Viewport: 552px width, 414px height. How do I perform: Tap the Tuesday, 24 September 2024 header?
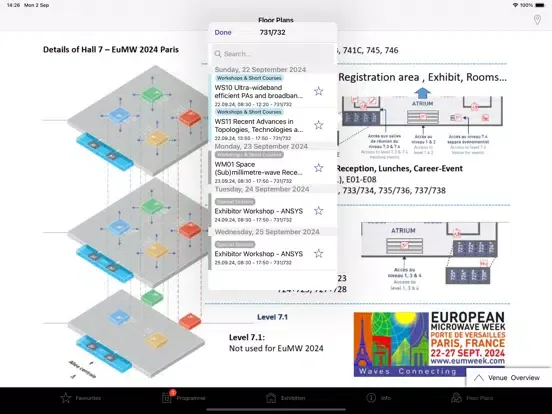click(x=262, y=189)
